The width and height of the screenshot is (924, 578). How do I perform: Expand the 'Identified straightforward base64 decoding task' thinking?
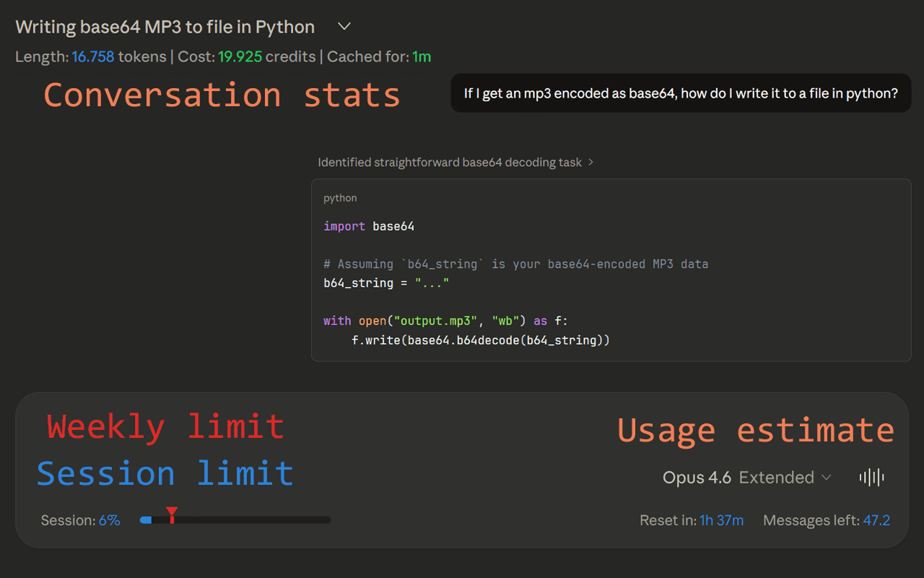click(456, 163)
